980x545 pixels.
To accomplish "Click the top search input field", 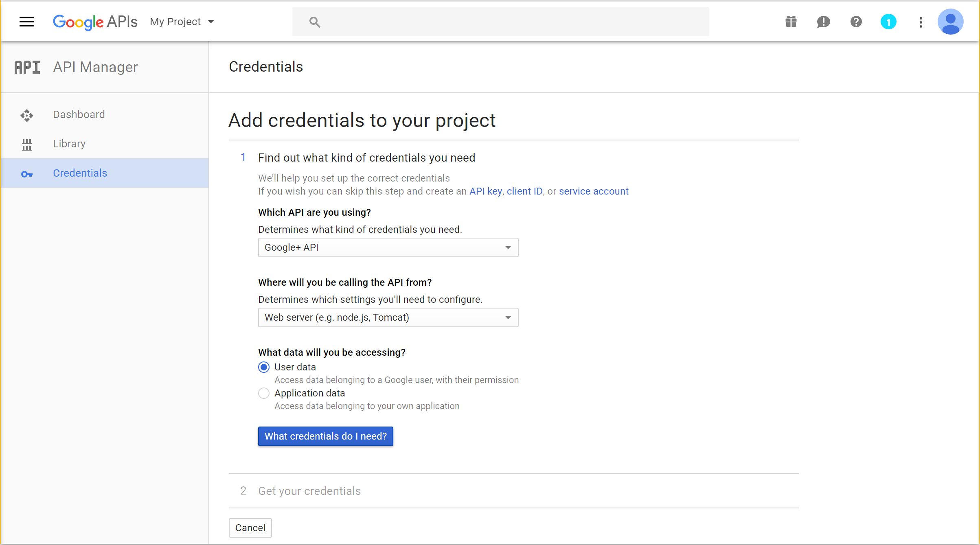I will tap(501, 22).
